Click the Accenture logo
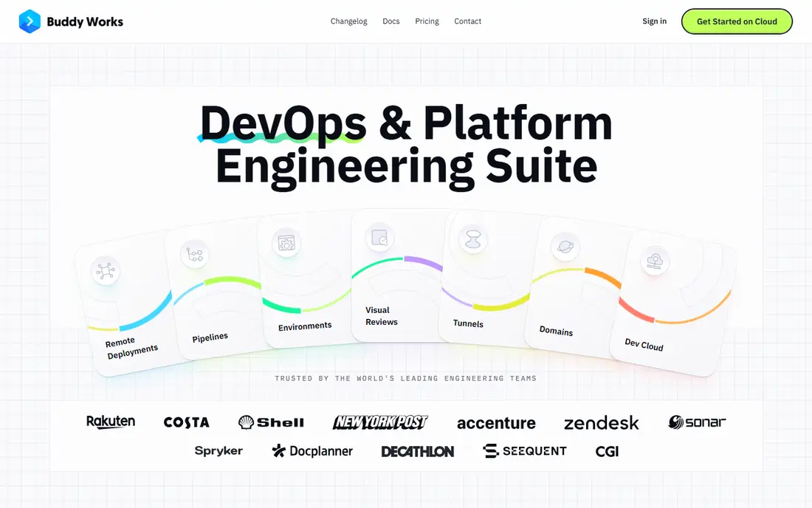Viewport: 812px width, 508px height. coord(496,423)
